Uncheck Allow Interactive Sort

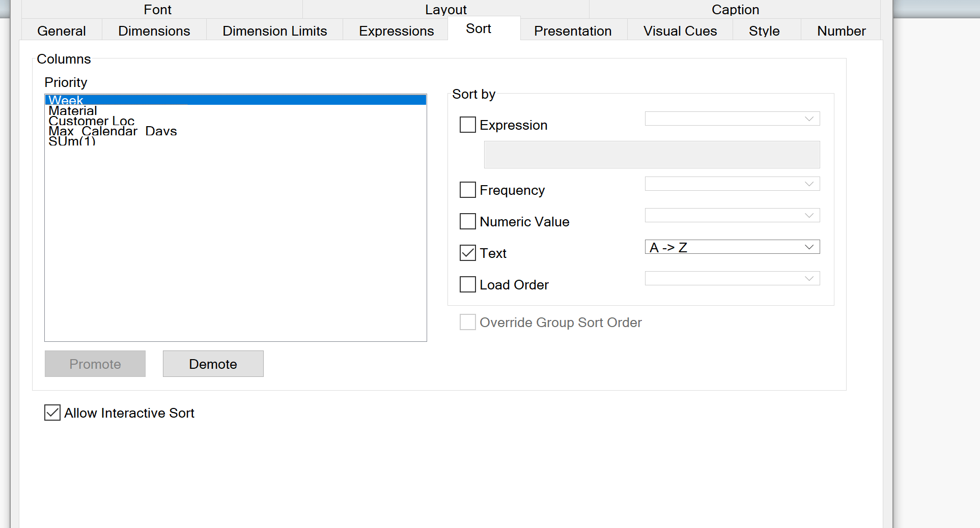coord(52,413)
